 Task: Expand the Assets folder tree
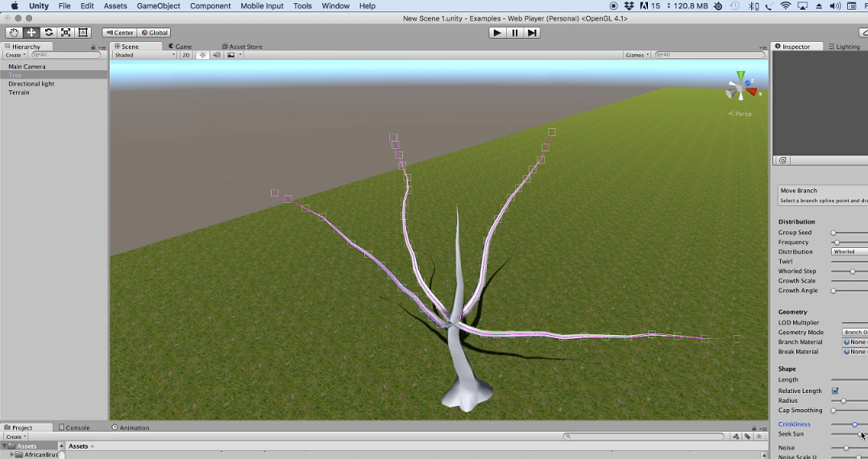tap(5, 446)
